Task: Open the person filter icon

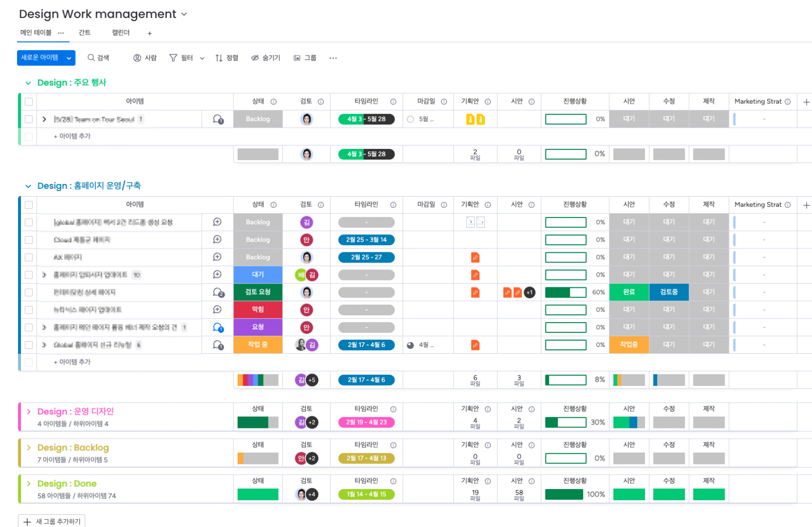Action: click(x=137, y=58)
